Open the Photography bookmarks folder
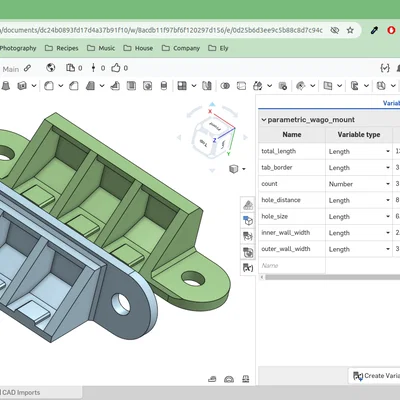400x400 pixels. [18, 48]
